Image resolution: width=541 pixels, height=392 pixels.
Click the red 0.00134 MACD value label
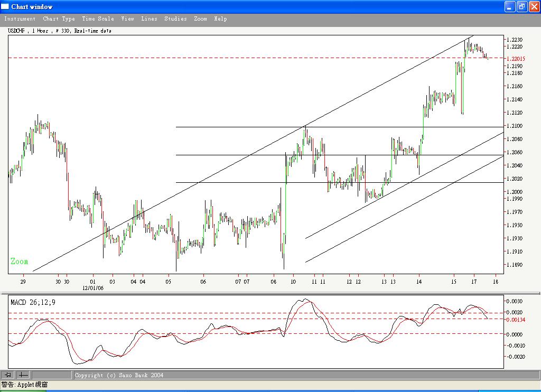click(516, 320)
